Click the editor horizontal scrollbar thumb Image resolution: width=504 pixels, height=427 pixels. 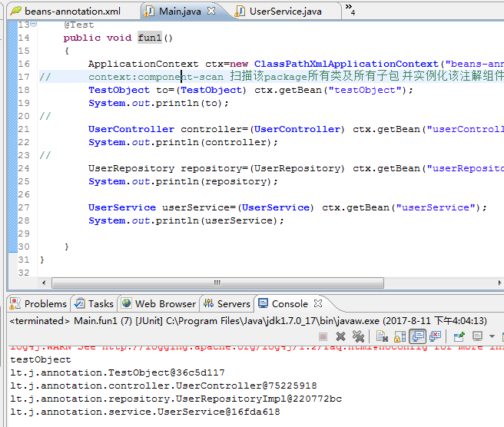[217, 283]
